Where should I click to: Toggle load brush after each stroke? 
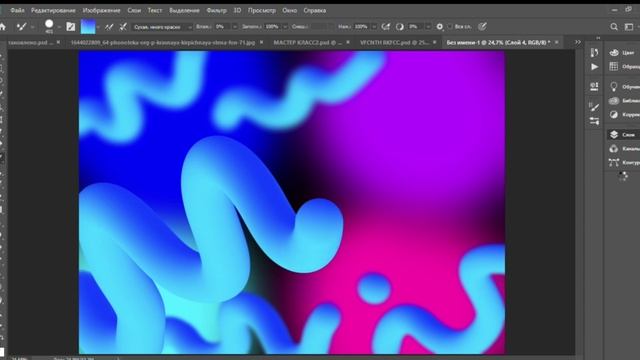109,27
